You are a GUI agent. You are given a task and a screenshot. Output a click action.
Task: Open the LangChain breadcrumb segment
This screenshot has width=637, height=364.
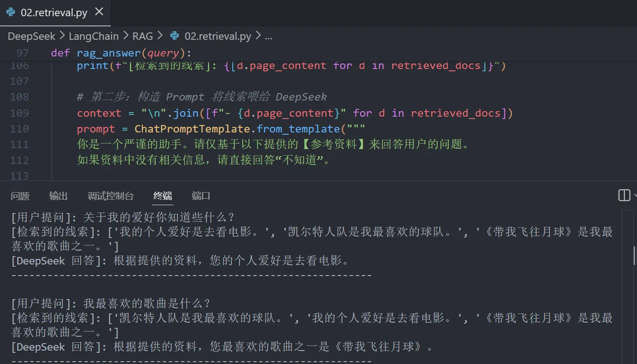(94, 36)
